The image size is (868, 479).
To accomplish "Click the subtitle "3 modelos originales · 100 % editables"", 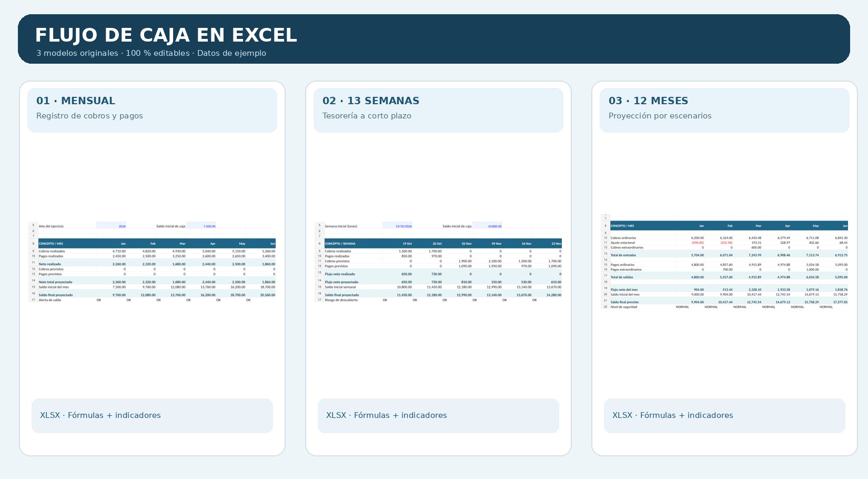I will coord(113,53).
